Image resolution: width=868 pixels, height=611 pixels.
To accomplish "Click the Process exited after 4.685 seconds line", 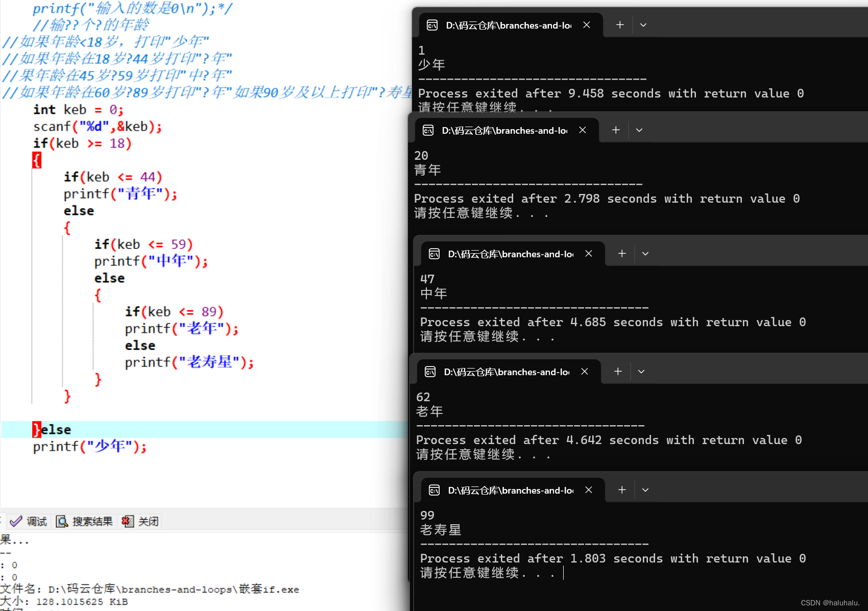I will click(x=613, y=323).
